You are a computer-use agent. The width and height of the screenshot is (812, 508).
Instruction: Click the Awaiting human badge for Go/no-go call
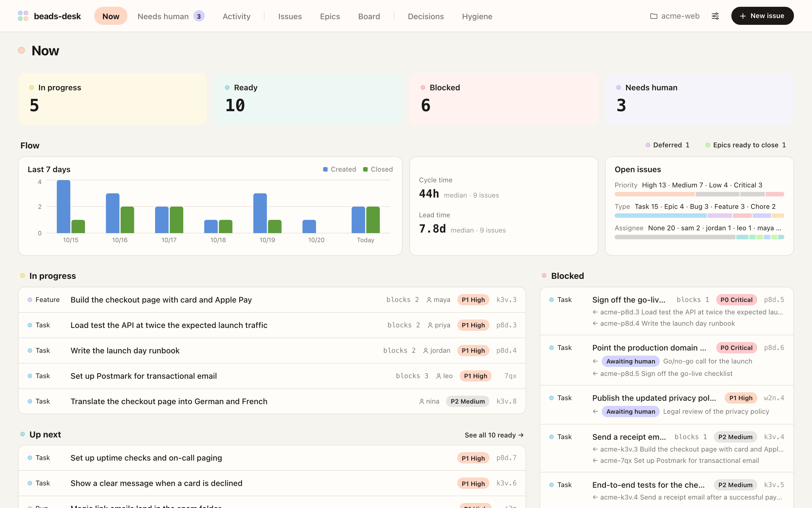tap(630, 361)
